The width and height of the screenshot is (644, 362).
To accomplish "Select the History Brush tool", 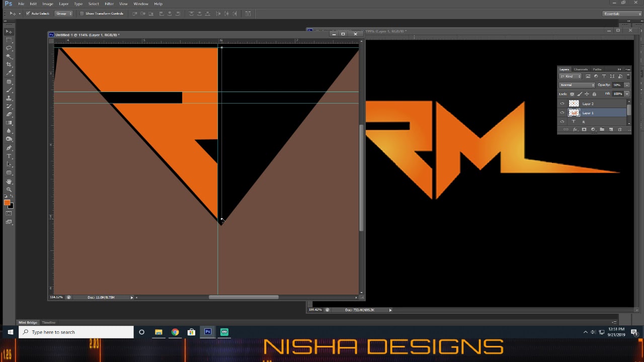I will pyautogui.click(x=9, y=106).
